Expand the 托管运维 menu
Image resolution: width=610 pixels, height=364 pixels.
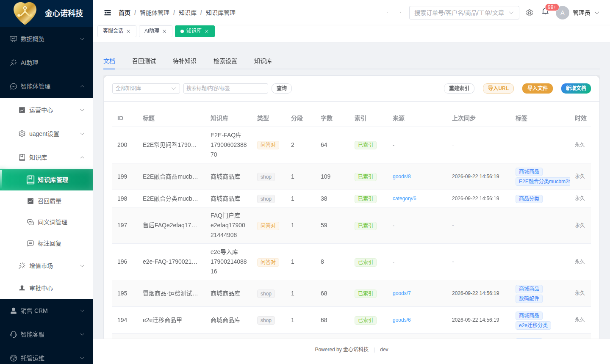(47, 358)
